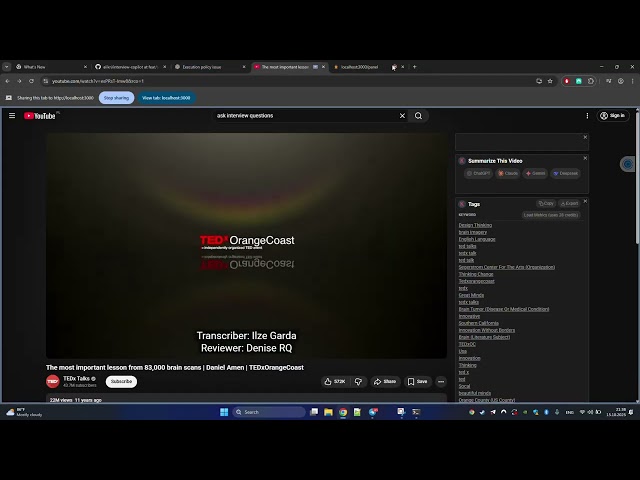Open the weather widget in taskbar
The height and width of the screenshot is (480, 640).
(24, 412)
